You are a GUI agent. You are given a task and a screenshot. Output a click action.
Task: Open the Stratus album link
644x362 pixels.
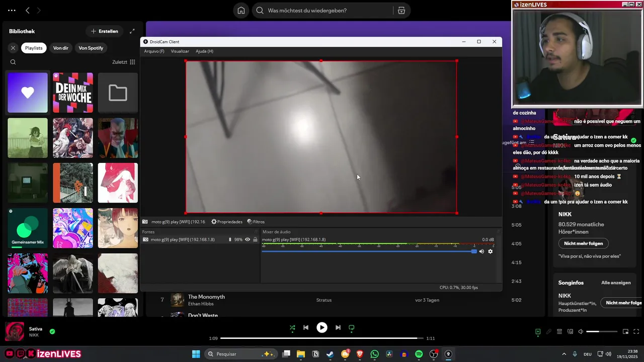click(324, 300)
